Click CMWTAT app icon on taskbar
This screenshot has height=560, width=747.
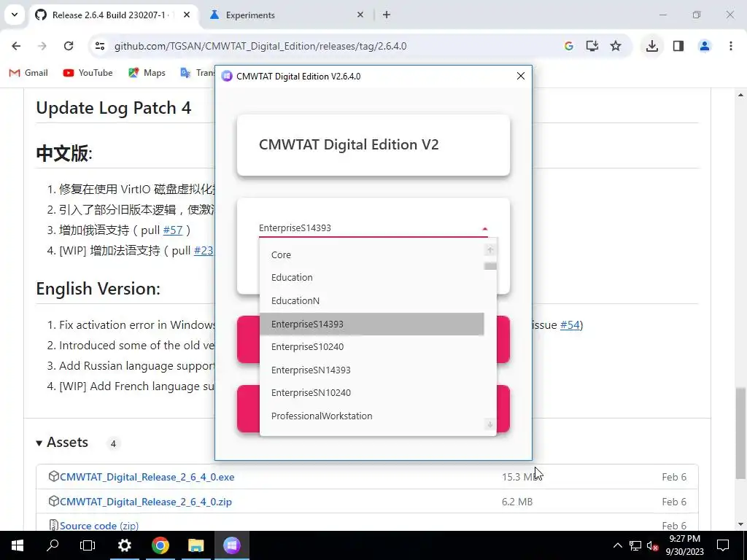(x=231, y=545)
